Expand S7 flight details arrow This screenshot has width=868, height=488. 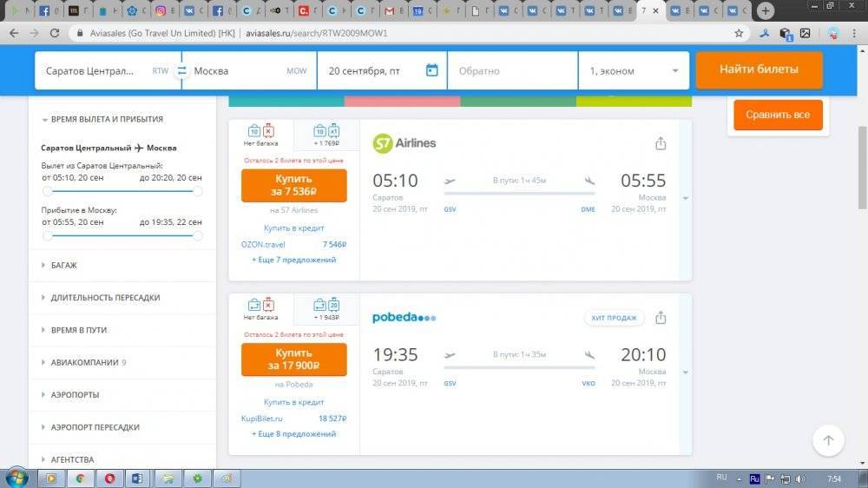tap(686, 198)
